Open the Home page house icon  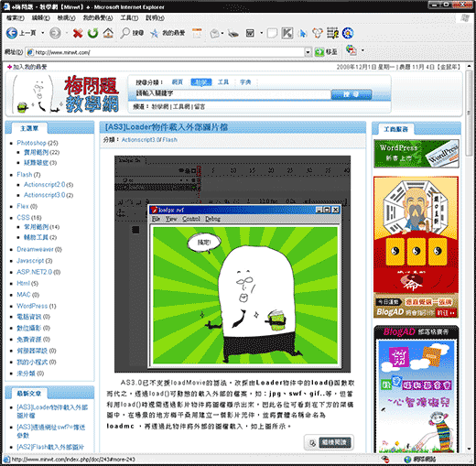[x=108, y=33]
